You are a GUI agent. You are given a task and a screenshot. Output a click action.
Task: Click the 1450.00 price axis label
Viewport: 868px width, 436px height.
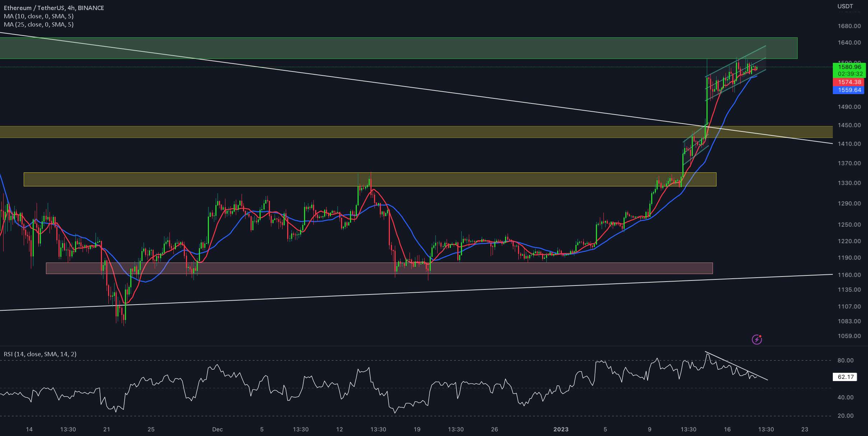pyautogui.click(x=849, y=125)
